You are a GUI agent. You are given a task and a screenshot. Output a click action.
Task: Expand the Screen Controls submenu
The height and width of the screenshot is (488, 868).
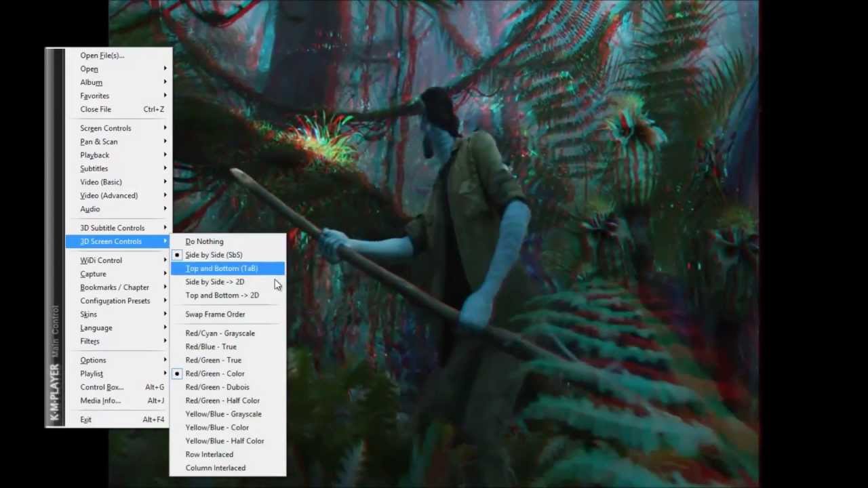[118, 128]
